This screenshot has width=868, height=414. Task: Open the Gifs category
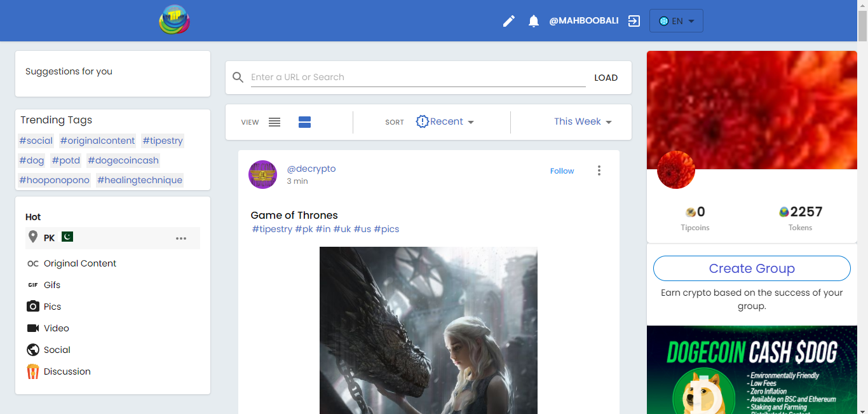(52, 285)
